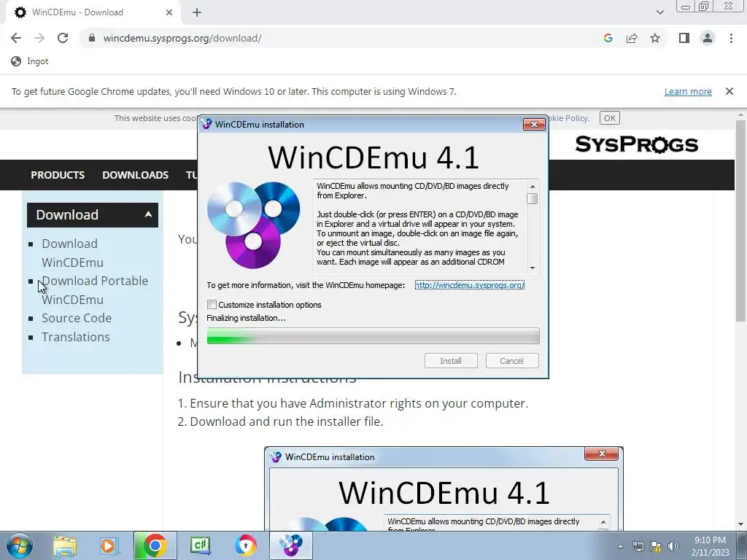747x560 pixels.
Task: Open the shield-key taskbar app
Action: (245, 545)
